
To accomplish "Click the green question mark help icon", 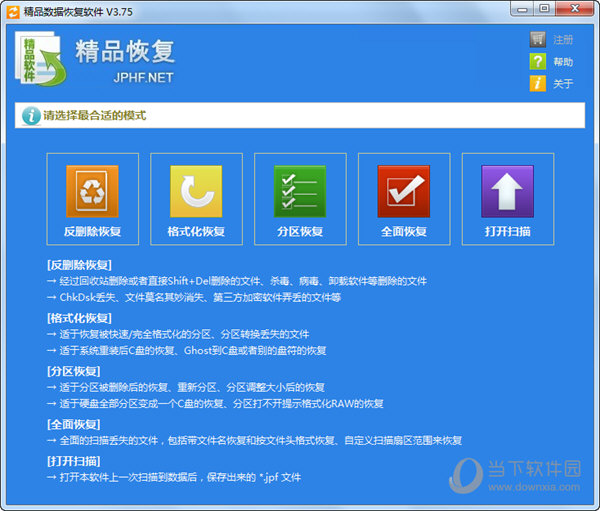I will [538, 62].
